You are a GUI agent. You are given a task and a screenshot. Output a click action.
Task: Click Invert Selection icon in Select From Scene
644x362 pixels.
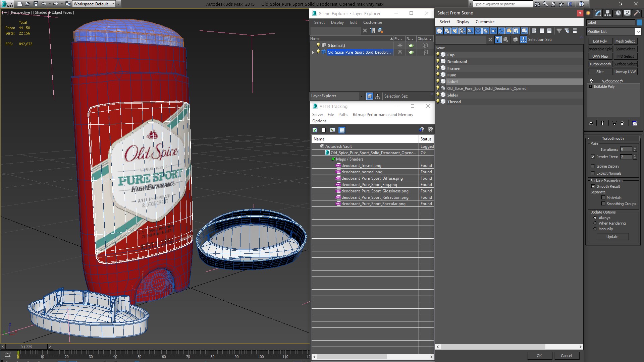(549, 31)
